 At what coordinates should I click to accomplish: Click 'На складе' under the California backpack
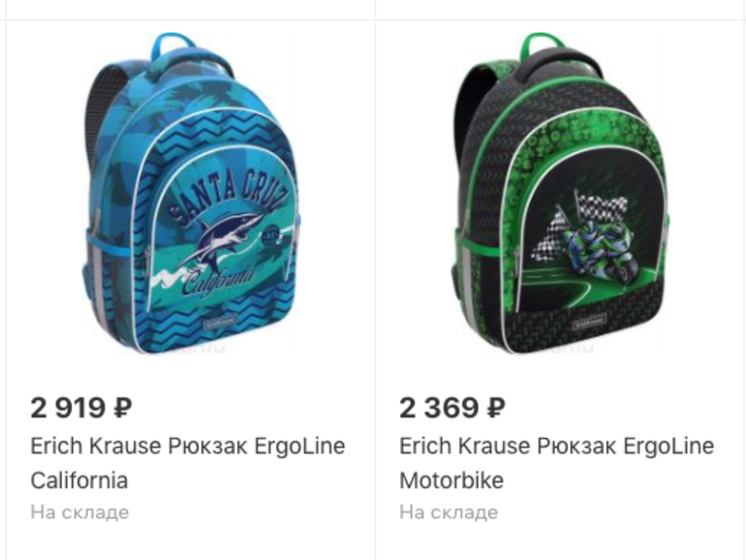point(79,513)
